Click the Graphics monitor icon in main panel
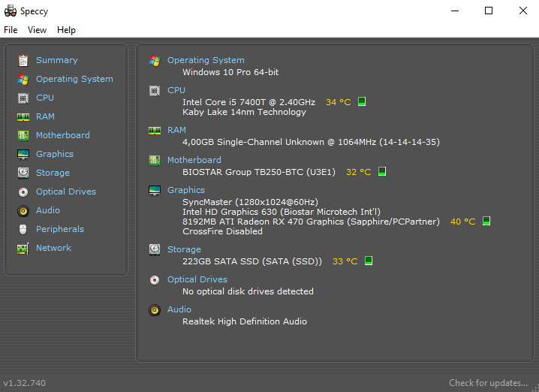This screenshot has width=539, height=392. click(155, 191)
